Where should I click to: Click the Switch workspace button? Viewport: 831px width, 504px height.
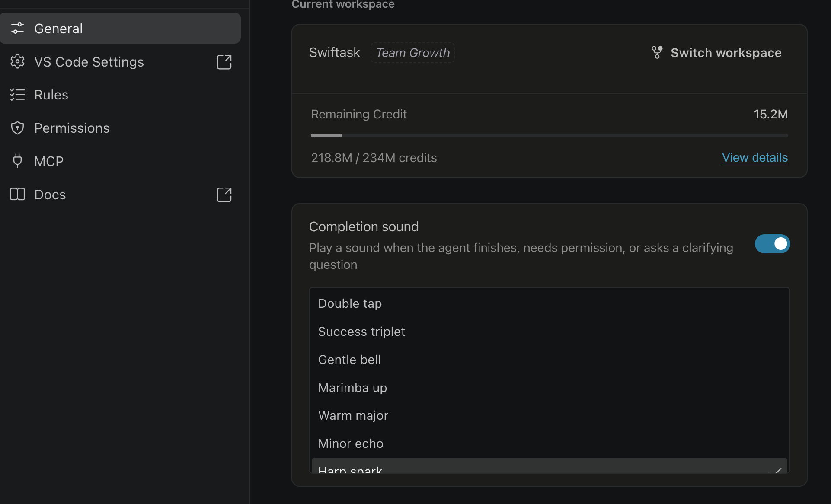tap(716, 53)
